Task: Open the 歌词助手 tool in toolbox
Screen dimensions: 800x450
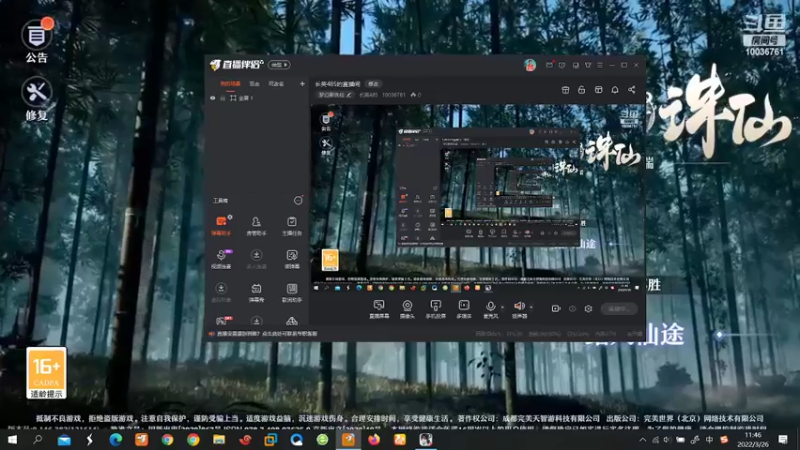Action: click(292, 293)
